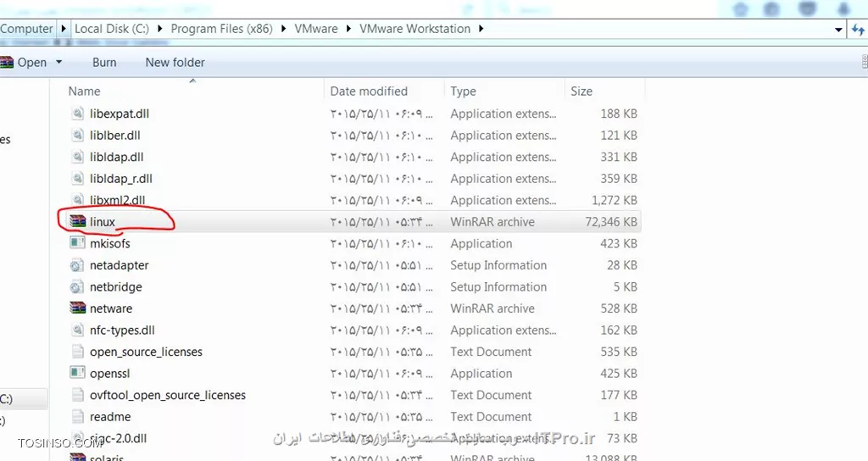This screenshot has height=461, width=868.
Task: Expand the arrow after Local Disk (C:)
Action: [x=160, y=28]
